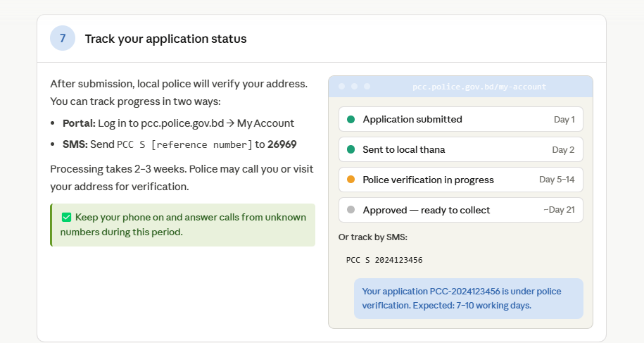Image resolution: width=644 pixels, height=343 pixels.
Task: Click the bold number 26969
Action: 282,144
